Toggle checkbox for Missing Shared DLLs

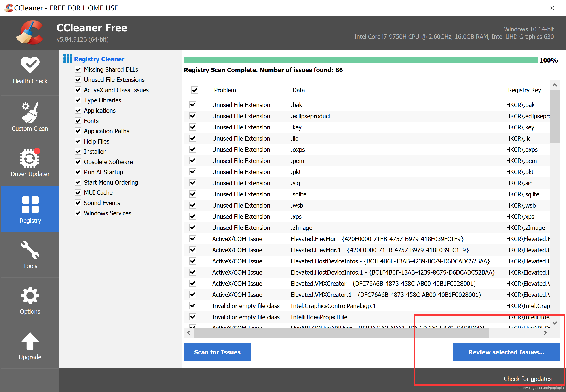(x=78, y=70)
